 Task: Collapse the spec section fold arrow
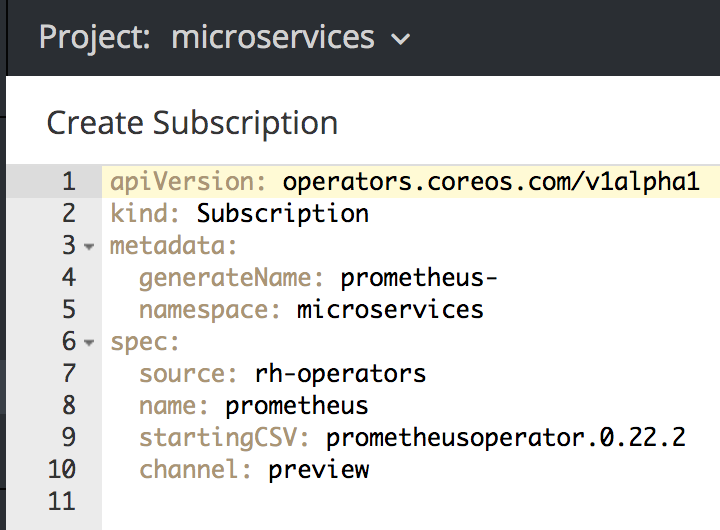coord(89,343)
